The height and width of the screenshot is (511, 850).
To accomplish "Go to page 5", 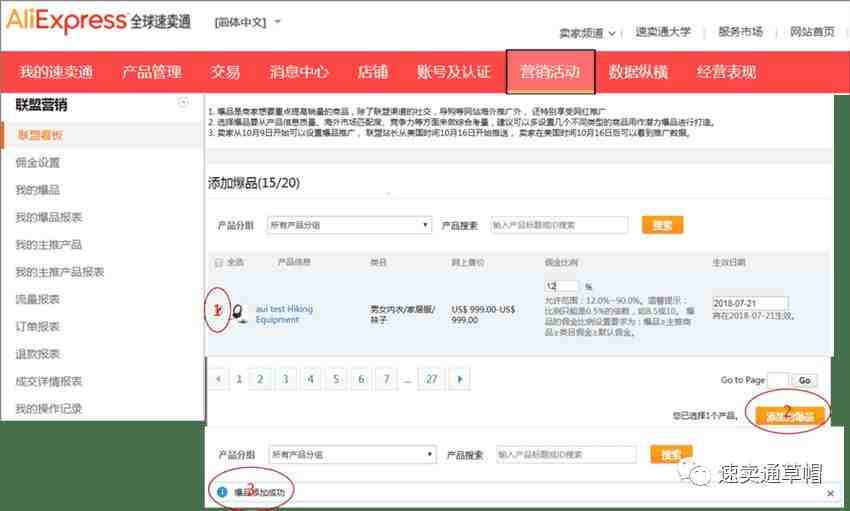I will [336, 379].
